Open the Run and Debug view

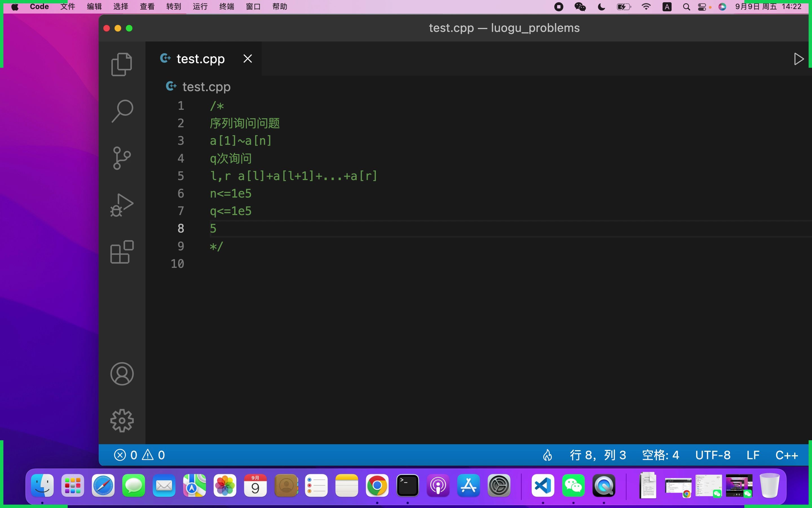tap(122, 205)
